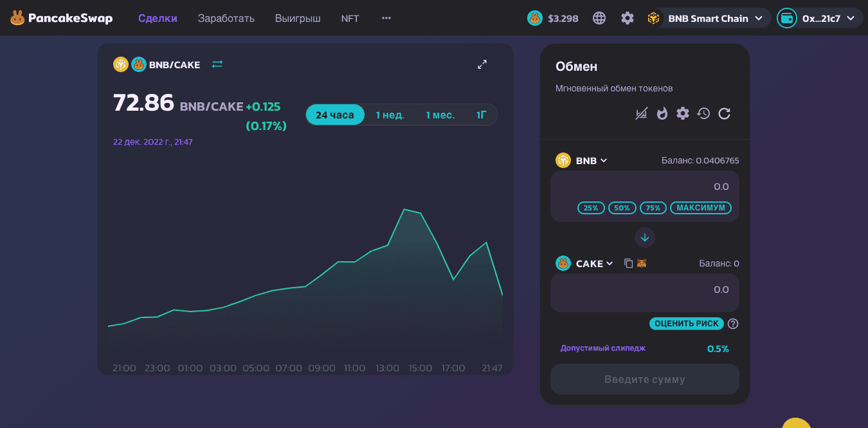
Task: Click the BNB/CAKE chart pair title
Action: coord(174,64)
